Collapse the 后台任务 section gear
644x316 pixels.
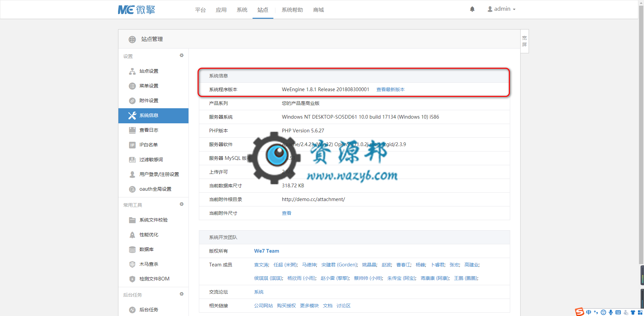[181, 294]
